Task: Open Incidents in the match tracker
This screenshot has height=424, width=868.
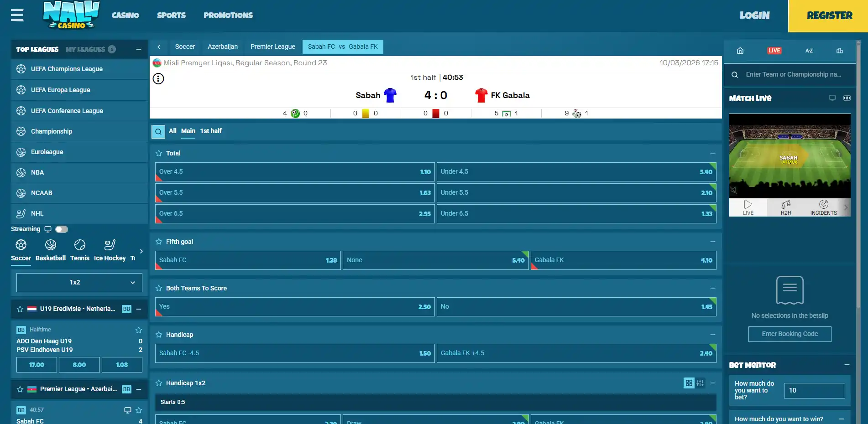Action: tap(823, 207)
